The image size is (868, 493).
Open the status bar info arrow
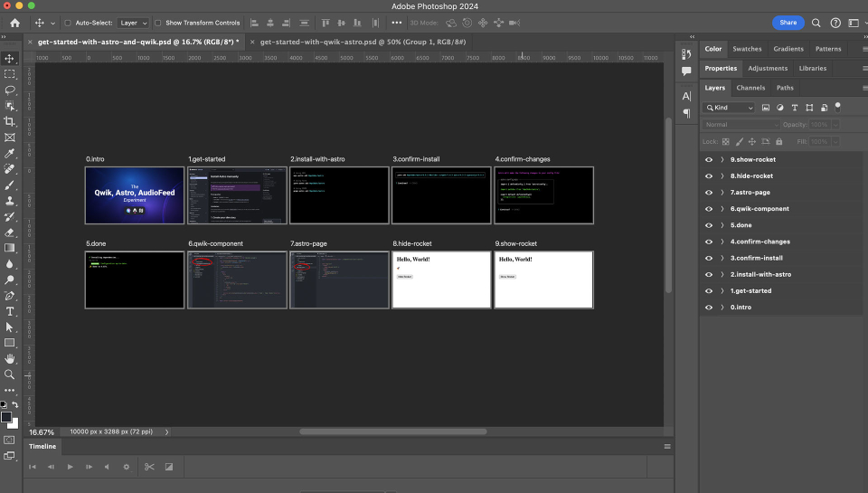coord(166,432)
